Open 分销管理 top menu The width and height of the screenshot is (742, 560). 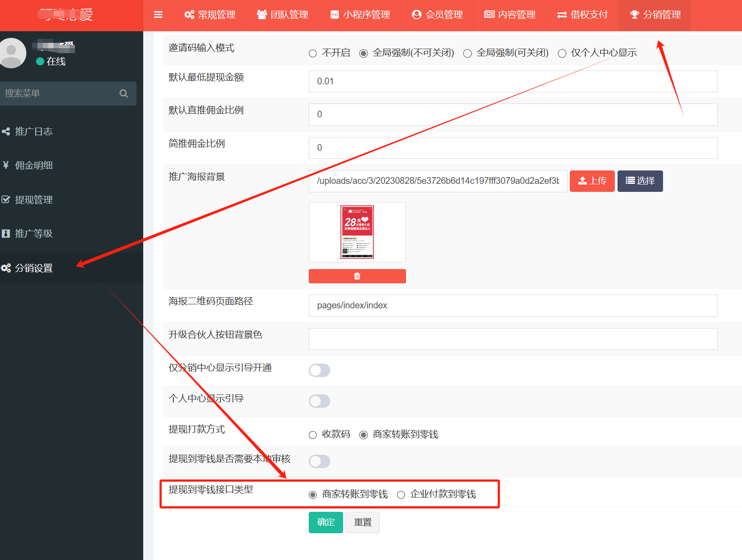click(x=655, y=15)
